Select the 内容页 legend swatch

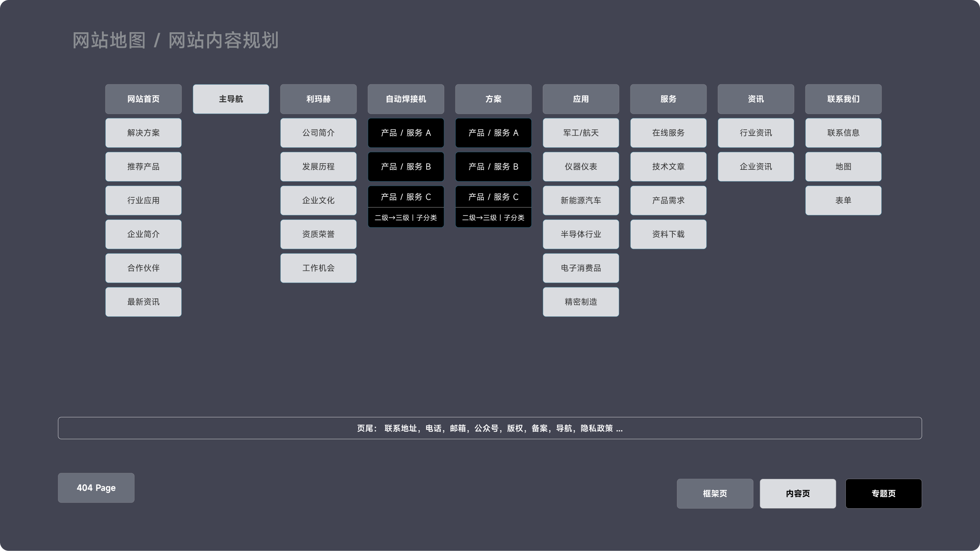[798, 493]
